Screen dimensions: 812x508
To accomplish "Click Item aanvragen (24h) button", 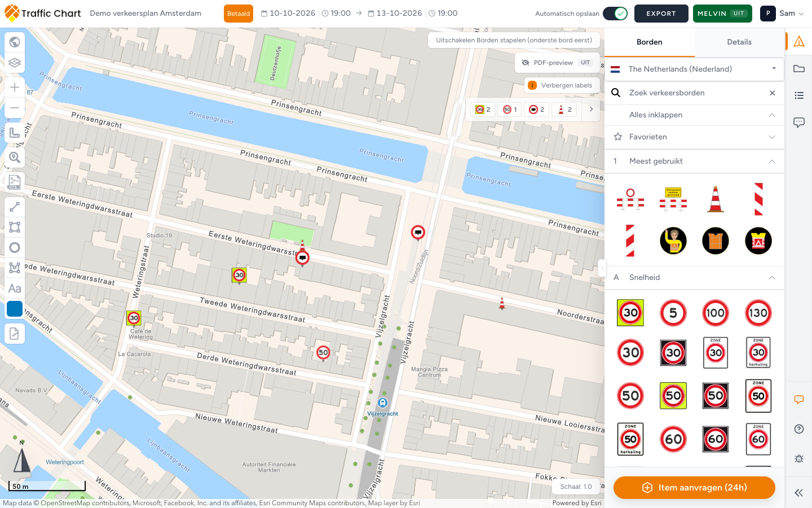I will coord(694,488).
